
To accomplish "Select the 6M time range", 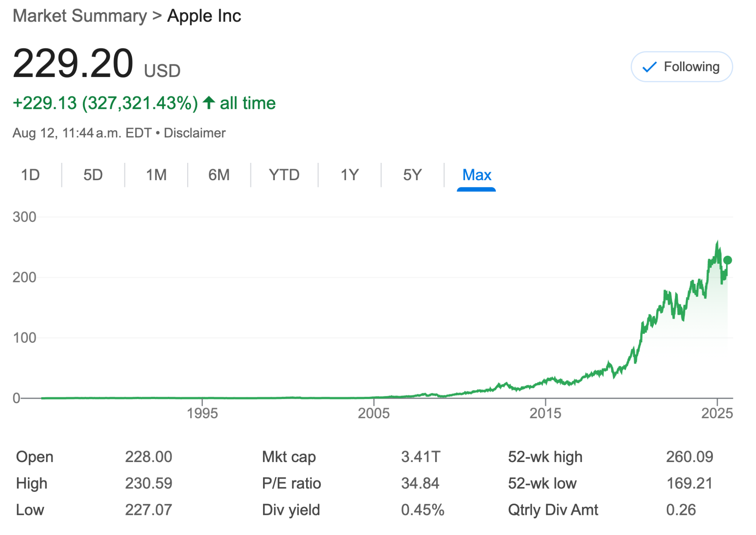I will coord(218,175).
